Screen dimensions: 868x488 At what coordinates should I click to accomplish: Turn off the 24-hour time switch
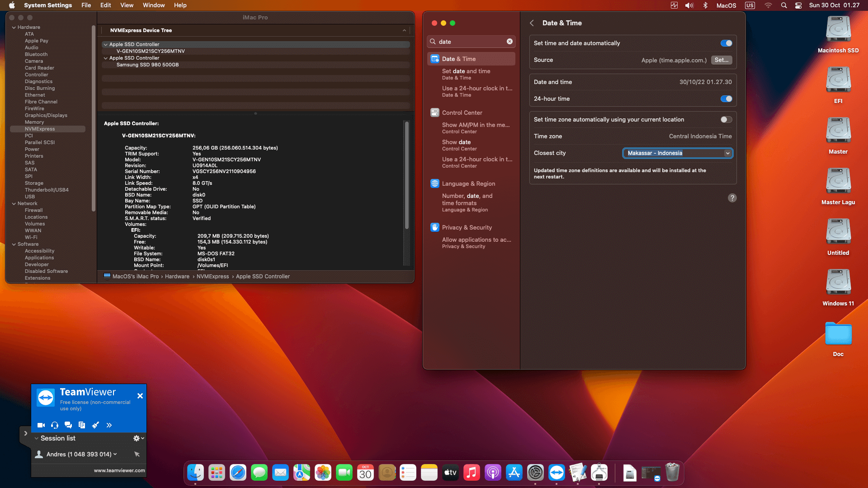726,99
